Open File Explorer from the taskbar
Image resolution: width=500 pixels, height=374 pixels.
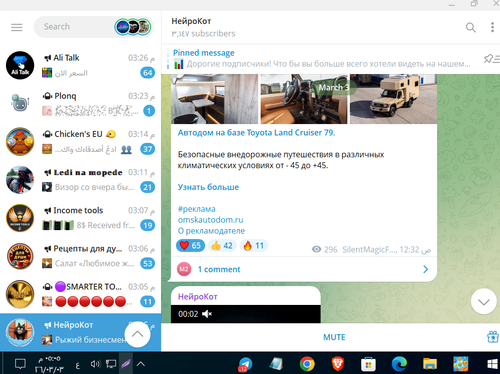tap(430, 364)
